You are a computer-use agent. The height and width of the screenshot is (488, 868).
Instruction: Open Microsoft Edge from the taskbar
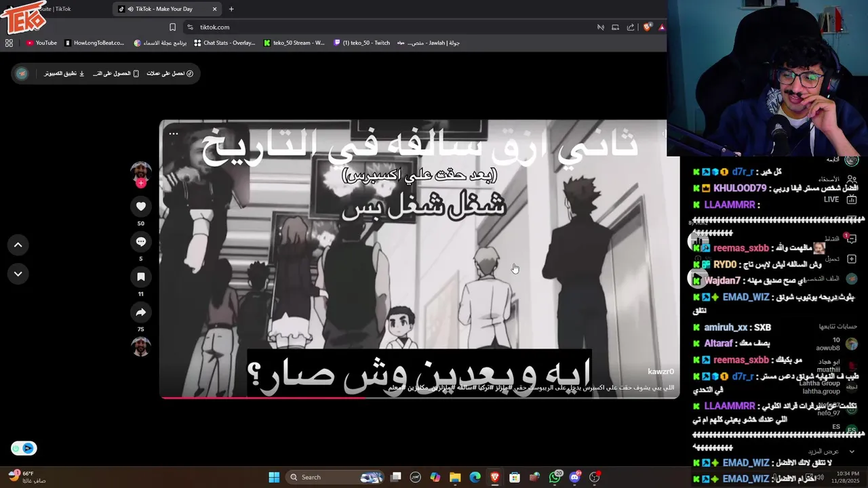coord(475,477)
